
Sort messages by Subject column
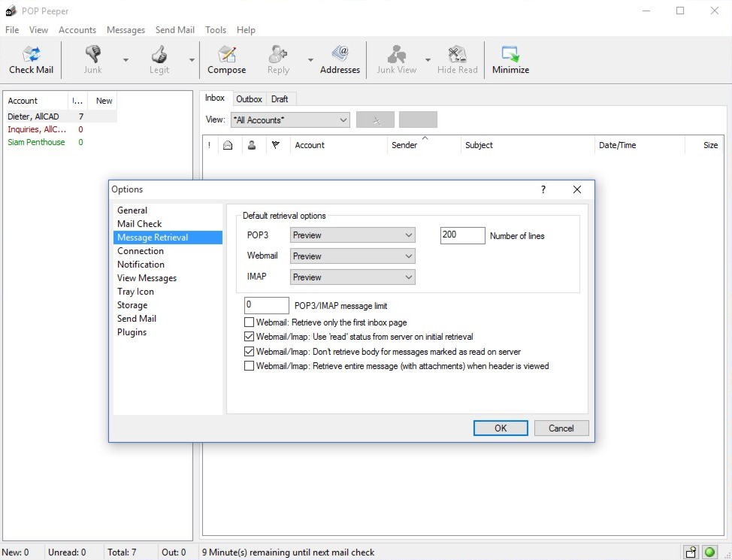[x=528, y=145]
